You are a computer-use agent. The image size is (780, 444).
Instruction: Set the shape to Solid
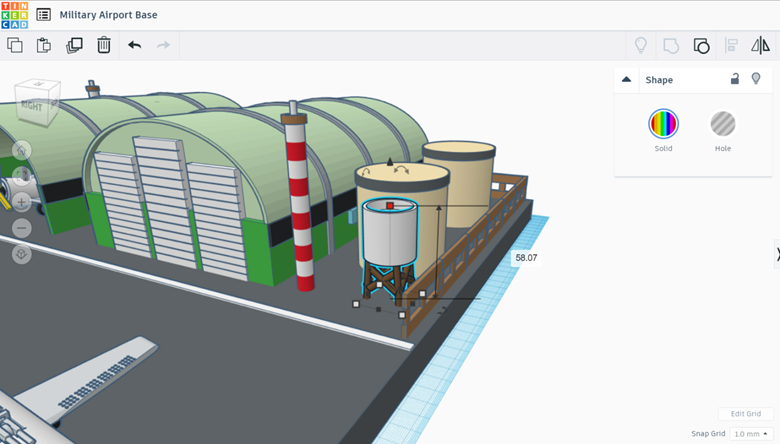pyautogui.click(x=663, y=124)
